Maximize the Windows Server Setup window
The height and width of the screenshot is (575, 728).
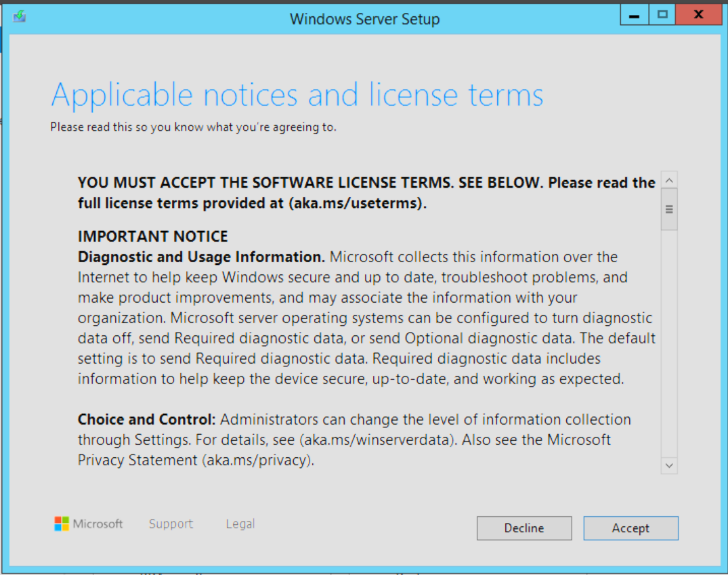pos(662,16)
